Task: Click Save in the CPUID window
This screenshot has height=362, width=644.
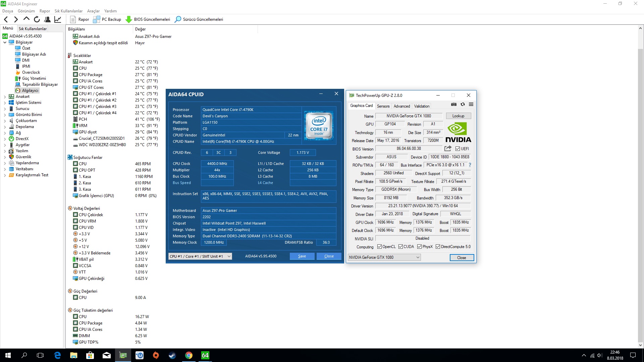Action: pyautogui.click(x=302, y=256)
